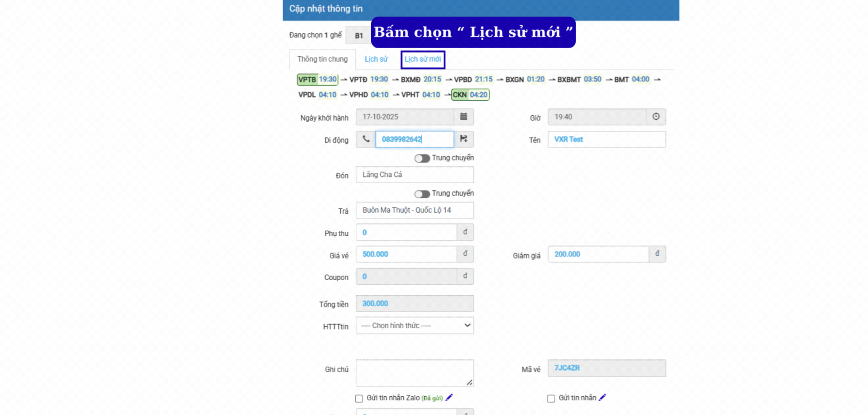
Task: Enable the Trung chuyển toggle above Trả
Action: click(x=422, y=194)
